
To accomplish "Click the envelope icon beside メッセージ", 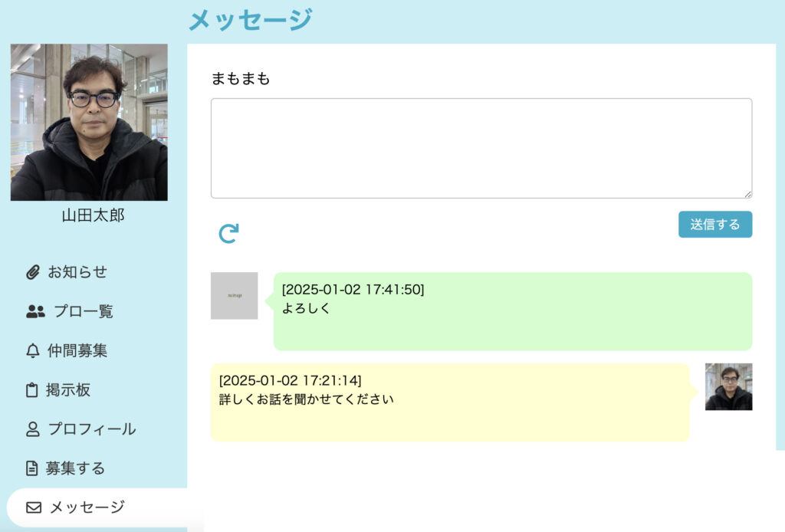I will 34,507.
